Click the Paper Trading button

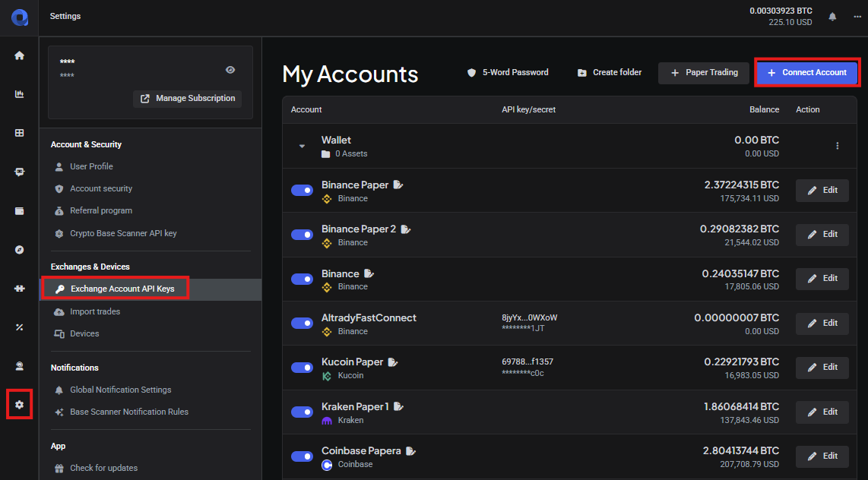coord(704,72)
